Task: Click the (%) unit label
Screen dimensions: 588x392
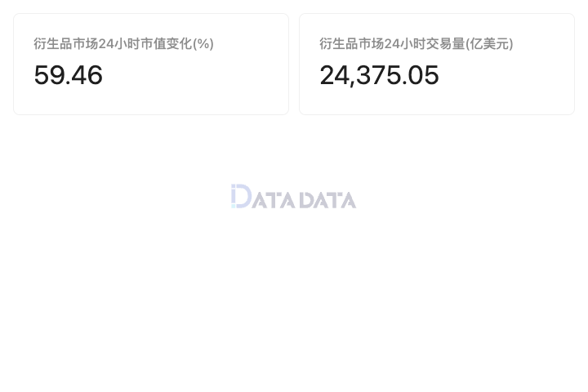Action: (203, 44)
